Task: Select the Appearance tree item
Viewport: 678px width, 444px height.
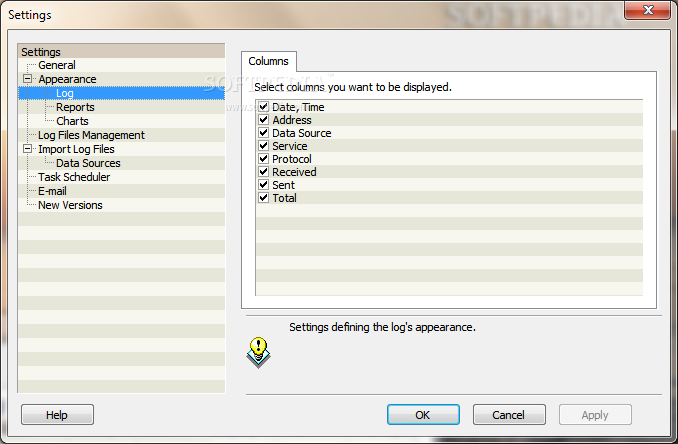Action: [x=67, y=79]
